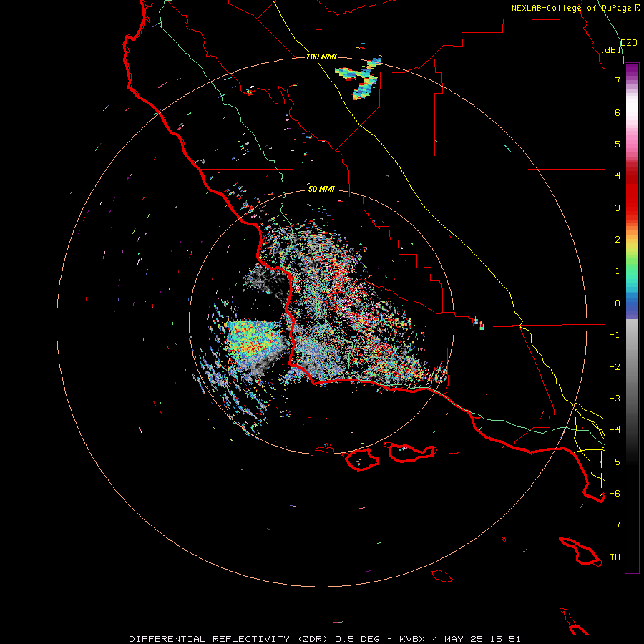Click the 5 value on the color scale
Image resolution: width=644 pixels, height=644 pixels.
618,144
